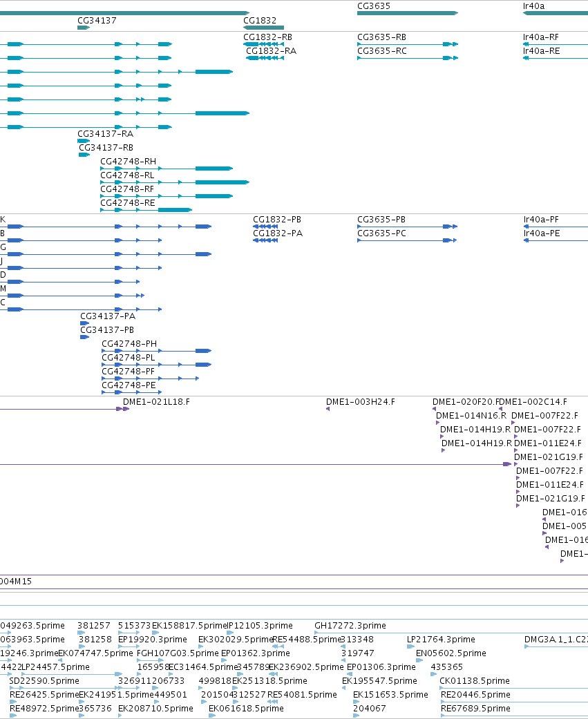Open EST RE67689.5prime
This screenshot has width=588, height=719.
(x=477, y=709)
